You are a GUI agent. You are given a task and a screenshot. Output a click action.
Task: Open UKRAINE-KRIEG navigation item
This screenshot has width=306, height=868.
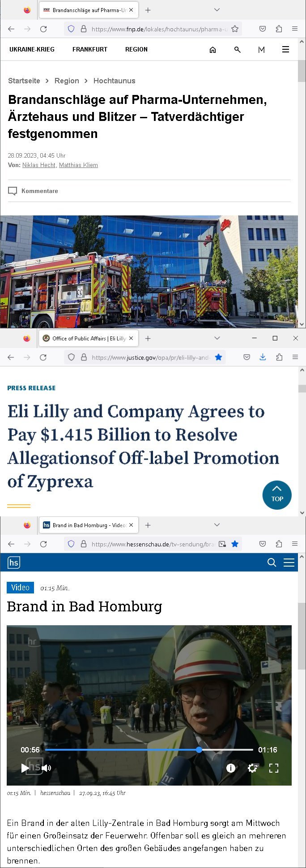(x=32, y=50)
